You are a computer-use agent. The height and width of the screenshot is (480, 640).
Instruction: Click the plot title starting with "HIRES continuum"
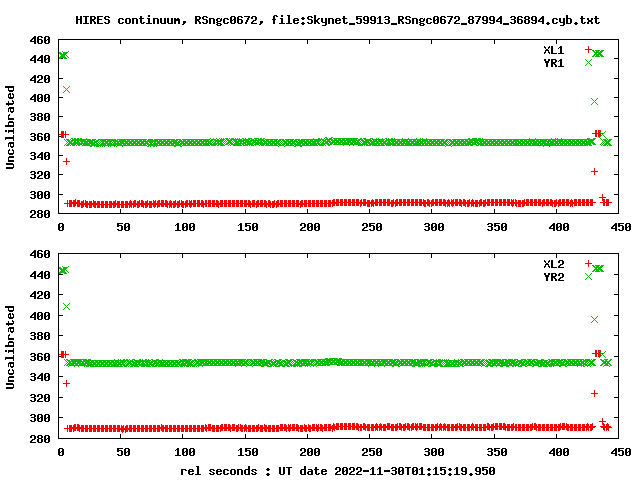[x=338, y=20]
